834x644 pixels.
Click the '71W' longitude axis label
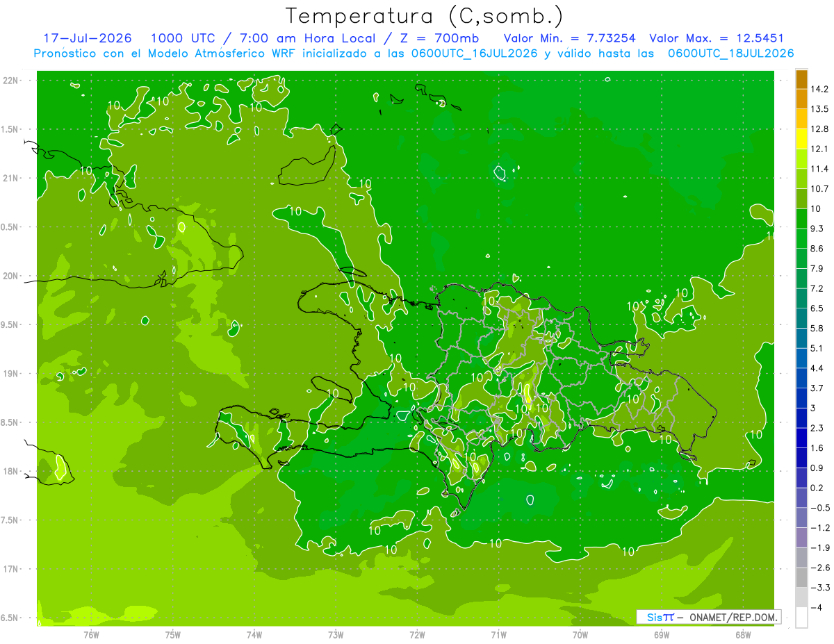coord(498,635)
